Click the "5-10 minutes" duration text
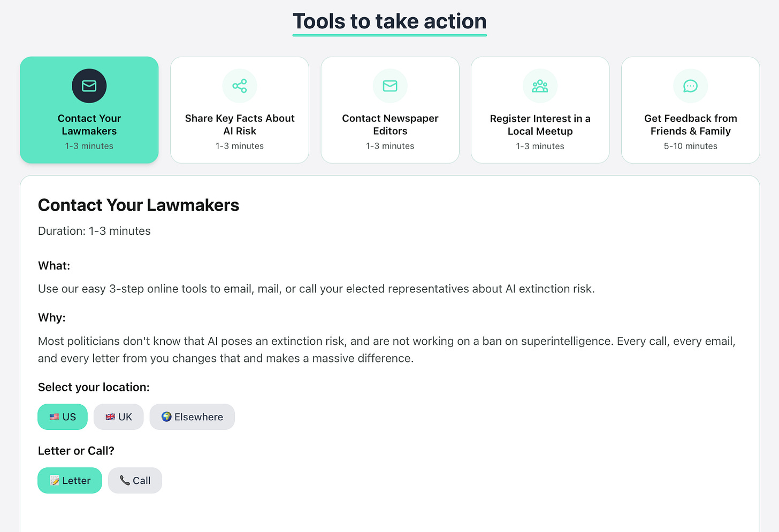 [x=691, y=146]
